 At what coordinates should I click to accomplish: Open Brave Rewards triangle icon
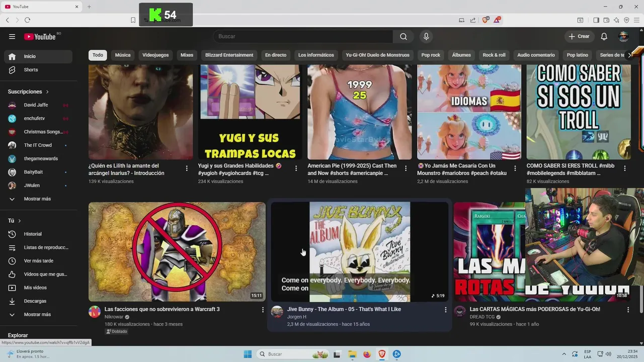coord(497,20)
